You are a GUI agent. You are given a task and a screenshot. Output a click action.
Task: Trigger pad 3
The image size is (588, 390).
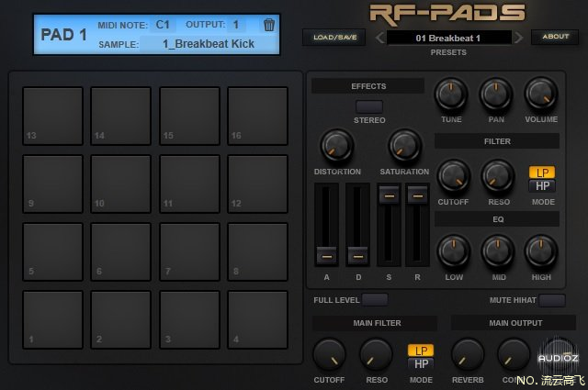coord(189,319)
